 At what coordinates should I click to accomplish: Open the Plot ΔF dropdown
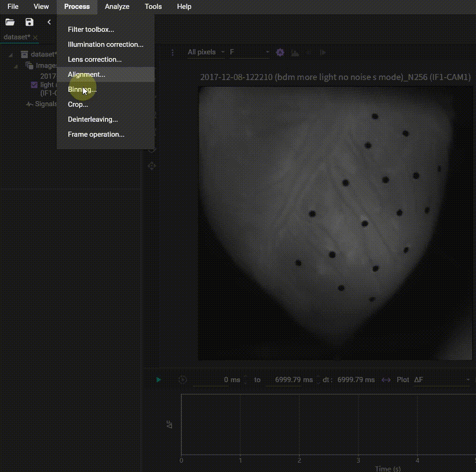coord(440,380)
